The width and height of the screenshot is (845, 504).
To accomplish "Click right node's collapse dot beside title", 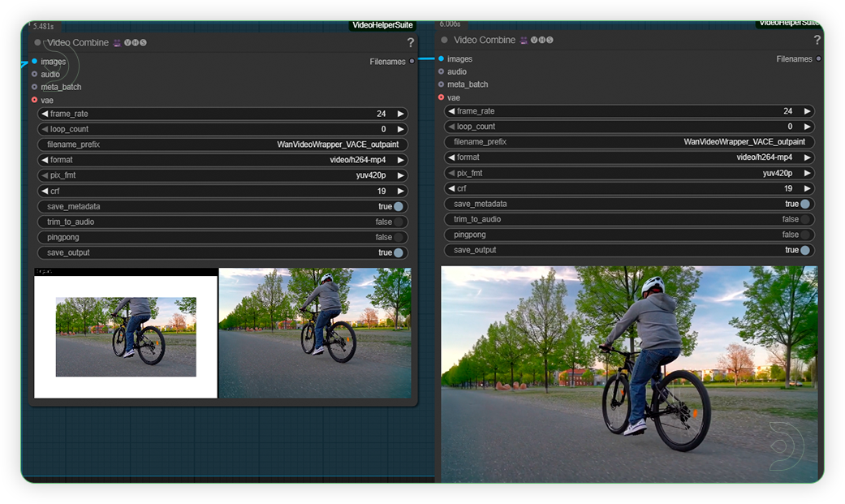I will (x=444, y=41).
